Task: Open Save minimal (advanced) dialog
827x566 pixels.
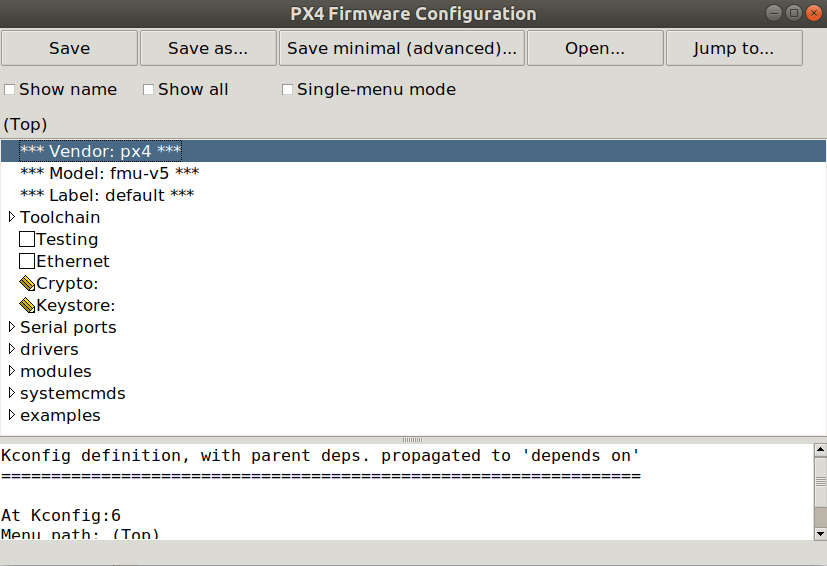Action: click(x=402, y=48)
